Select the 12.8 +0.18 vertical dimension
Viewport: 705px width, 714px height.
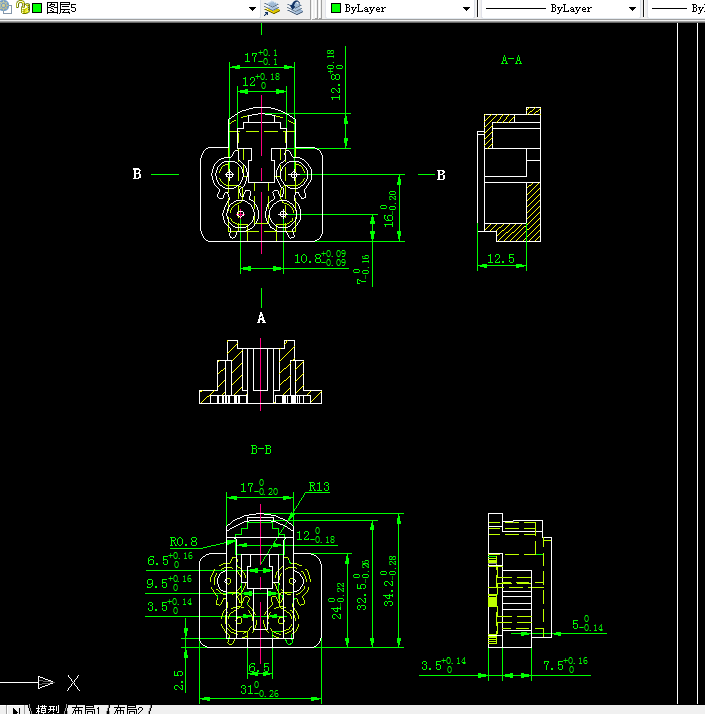(x=336, y=75)
